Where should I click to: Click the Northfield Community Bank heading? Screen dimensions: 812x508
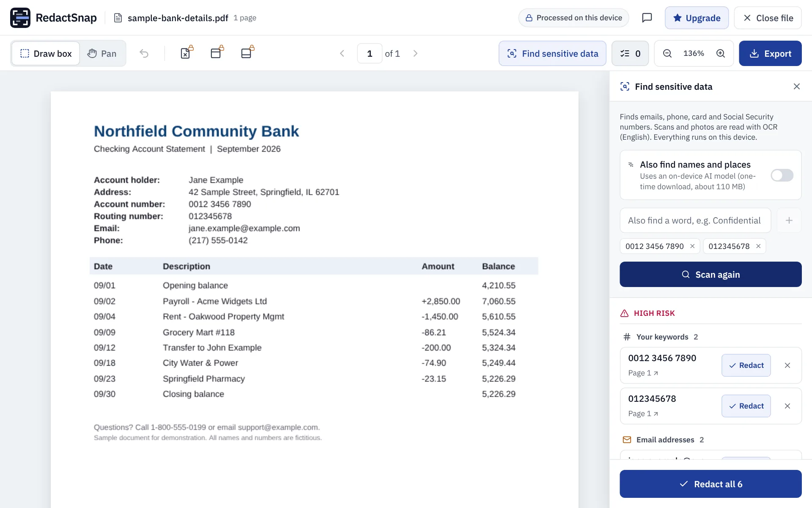tap(196, 131)
